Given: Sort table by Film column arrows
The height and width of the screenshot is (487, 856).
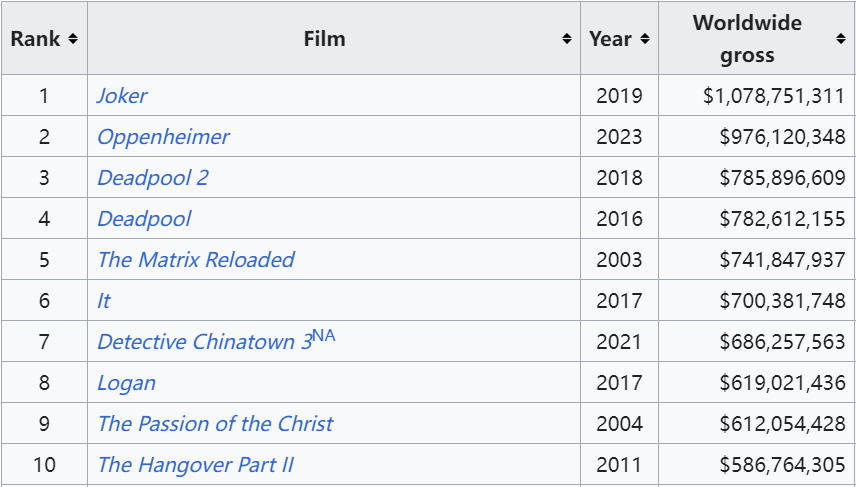Looking at the screenshot, I should (x=567, y=39).
